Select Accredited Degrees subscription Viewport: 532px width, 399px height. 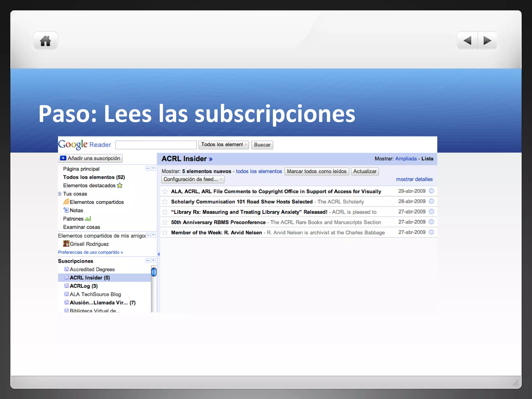click(x=92, y=269)
